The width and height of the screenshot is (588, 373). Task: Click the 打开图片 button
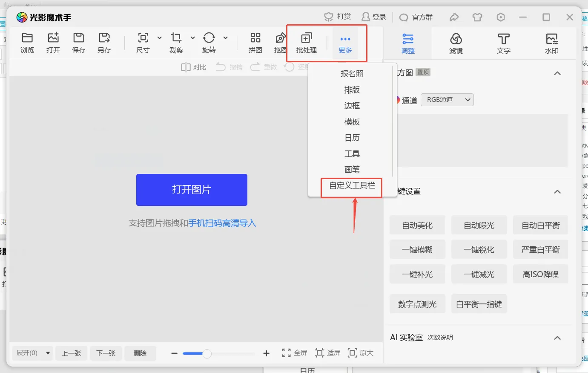tap(192, 190)
